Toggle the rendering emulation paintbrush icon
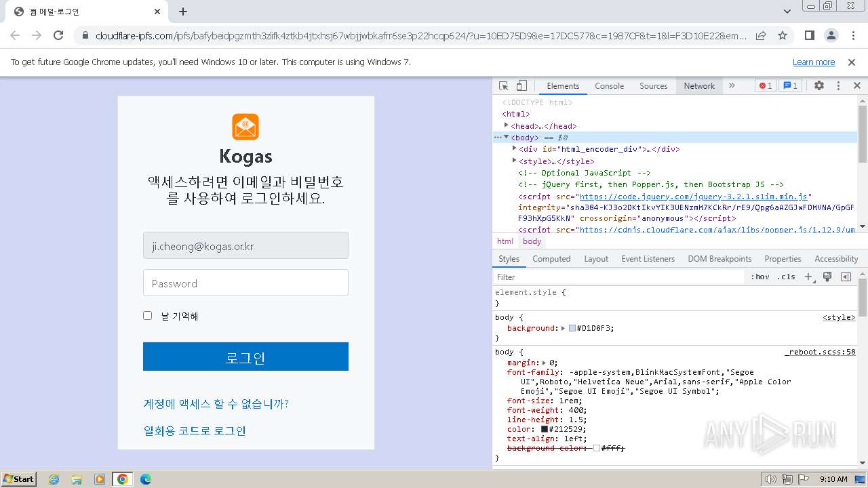The image size is (868, 488). (x=827, y=277)
